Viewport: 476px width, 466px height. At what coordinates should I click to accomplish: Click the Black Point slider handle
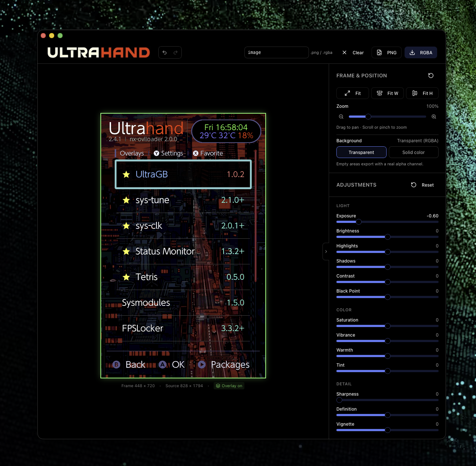(x=388, y=297)
